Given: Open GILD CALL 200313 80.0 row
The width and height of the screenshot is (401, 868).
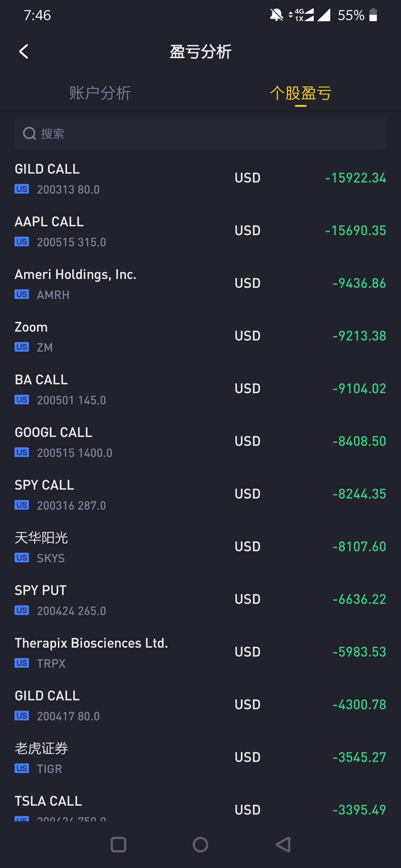Looking at the screenshot, I should (200, 179).
